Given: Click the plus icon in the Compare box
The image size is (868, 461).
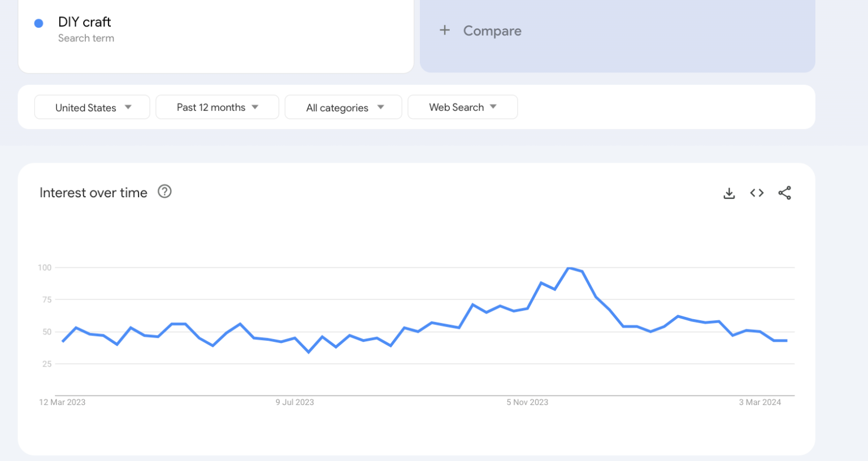Looking at the screenshot, I should click(445, 31).
